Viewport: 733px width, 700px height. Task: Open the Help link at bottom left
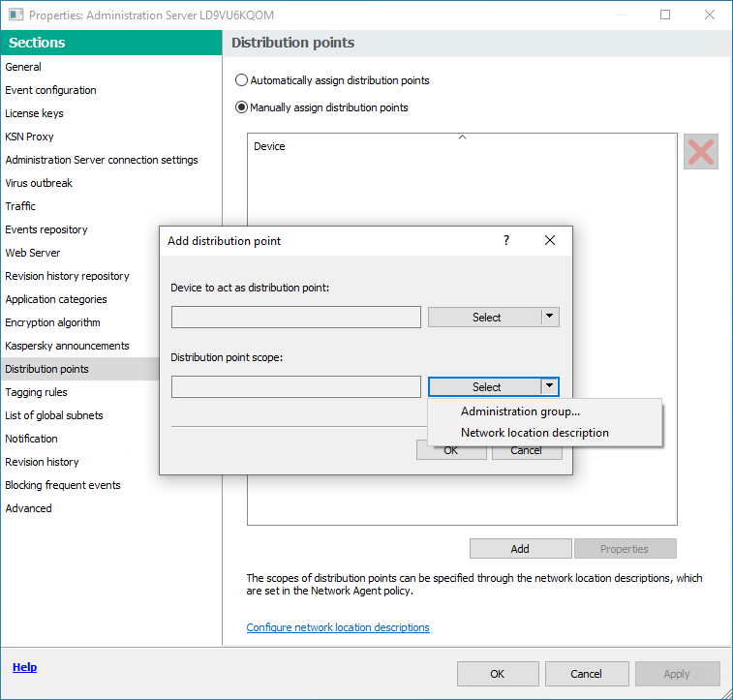click(24, 667)
